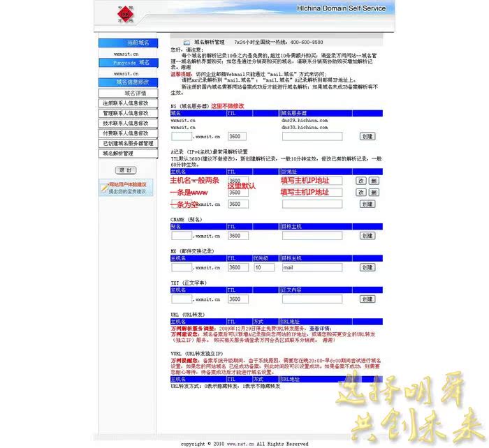Focus the TXT 正文内容 input field
This screenshot has height=448, width=489.
pyautogui.click(x=312, y=299)
